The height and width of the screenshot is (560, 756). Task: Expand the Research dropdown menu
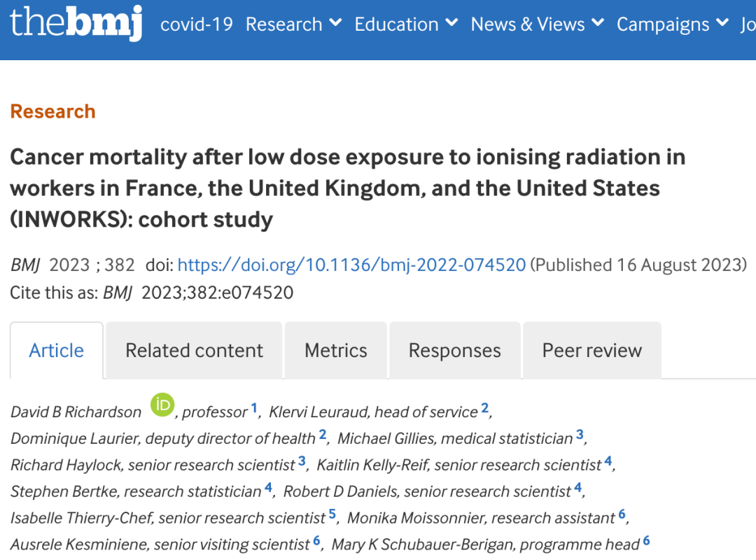[x=293, y=24]
